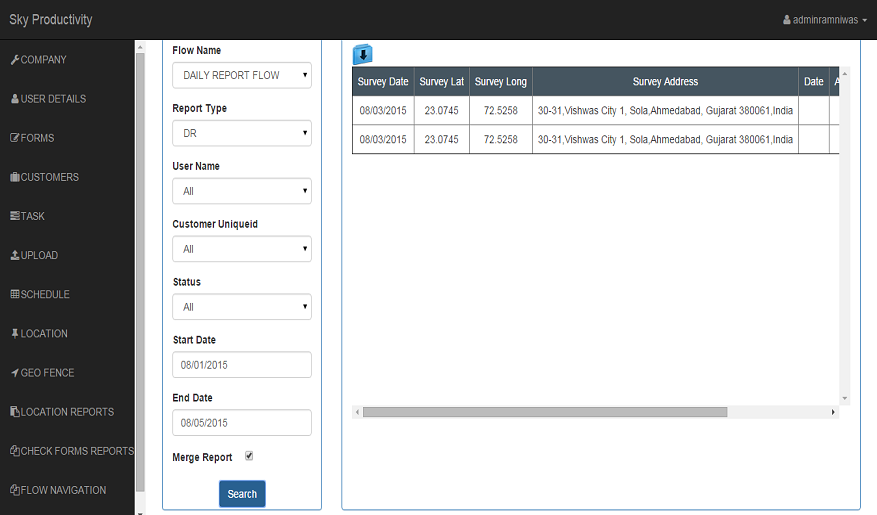The image size is (877, 515).
Task: Click the table vertical scrollbar down arrow
Action: click(845, 399)
